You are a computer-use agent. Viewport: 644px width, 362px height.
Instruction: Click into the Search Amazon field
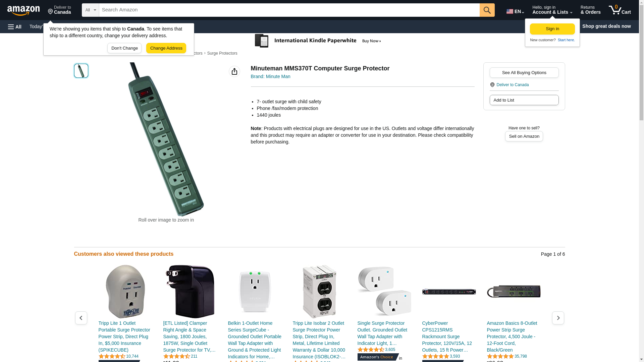[289, 10]
